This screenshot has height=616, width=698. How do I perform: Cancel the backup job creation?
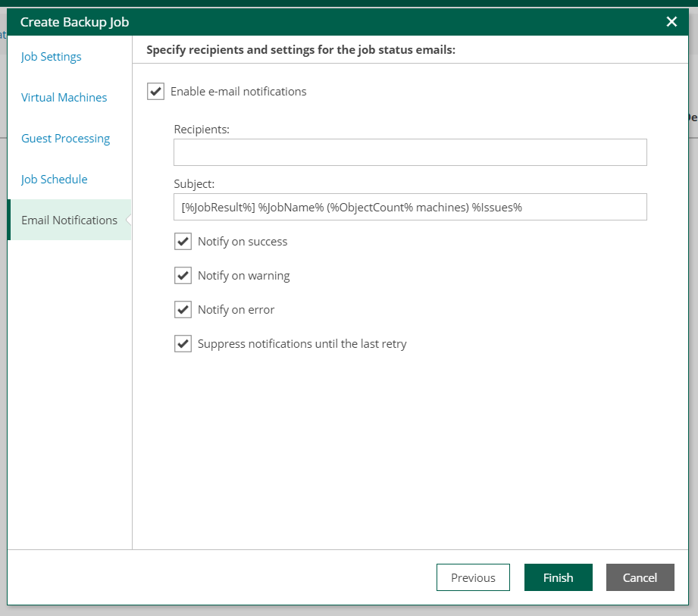point(640,577)
